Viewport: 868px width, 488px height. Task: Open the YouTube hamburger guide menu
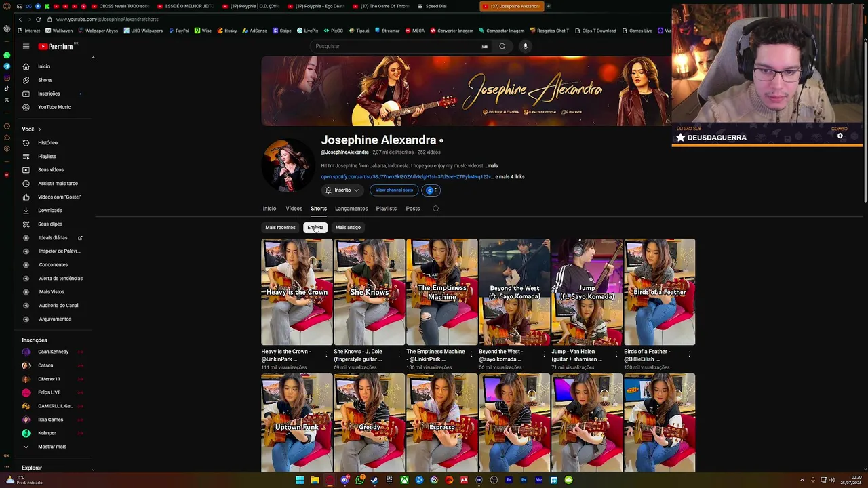pos(26,46)
